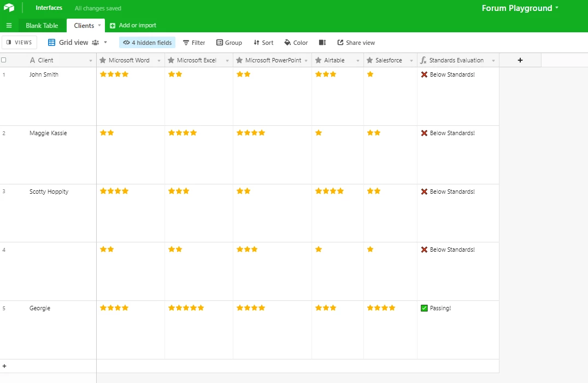Expand the Standards Evaluation column menu
Image resolution: width=588 pixels, height=383 pixels.
493,60
